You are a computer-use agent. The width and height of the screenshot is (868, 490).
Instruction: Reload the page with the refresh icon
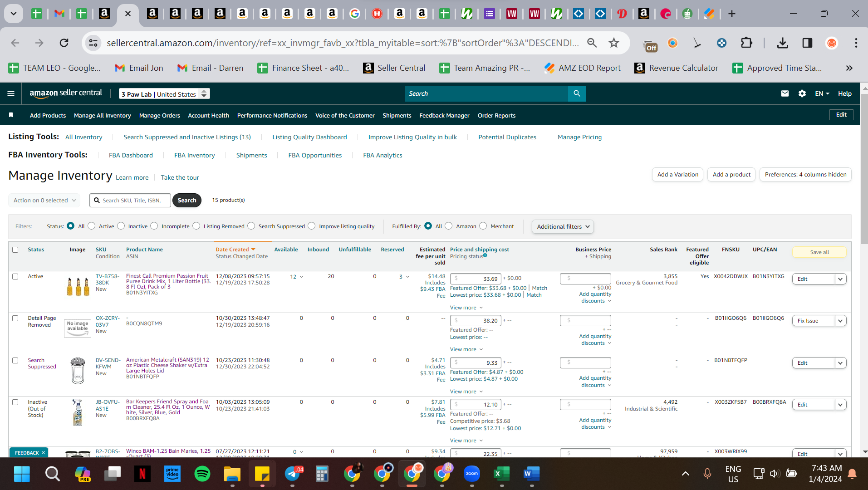64,43
